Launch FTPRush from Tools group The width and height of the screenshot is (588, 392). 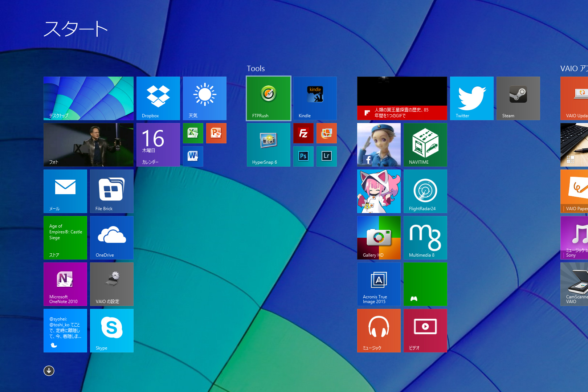(x=269, y=98)
